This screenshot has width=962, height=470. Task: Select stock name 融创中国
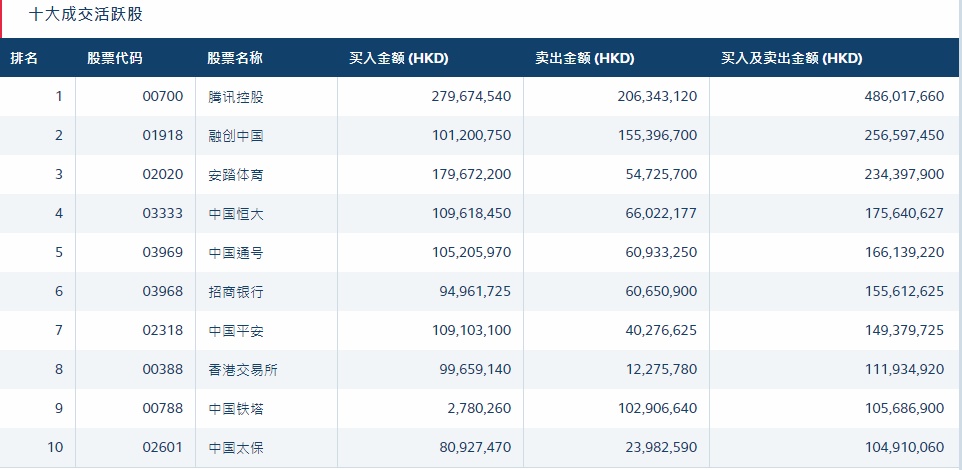236,136
